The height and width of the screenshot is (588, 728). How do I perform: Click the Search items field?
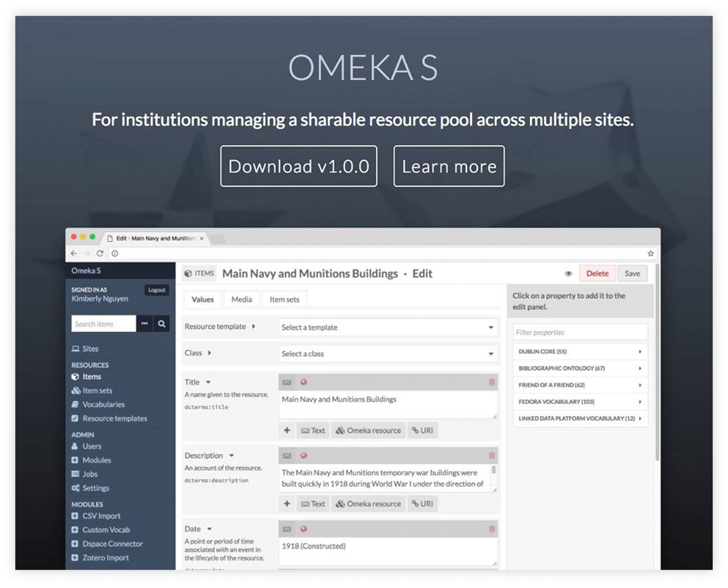tap(104, 324)
